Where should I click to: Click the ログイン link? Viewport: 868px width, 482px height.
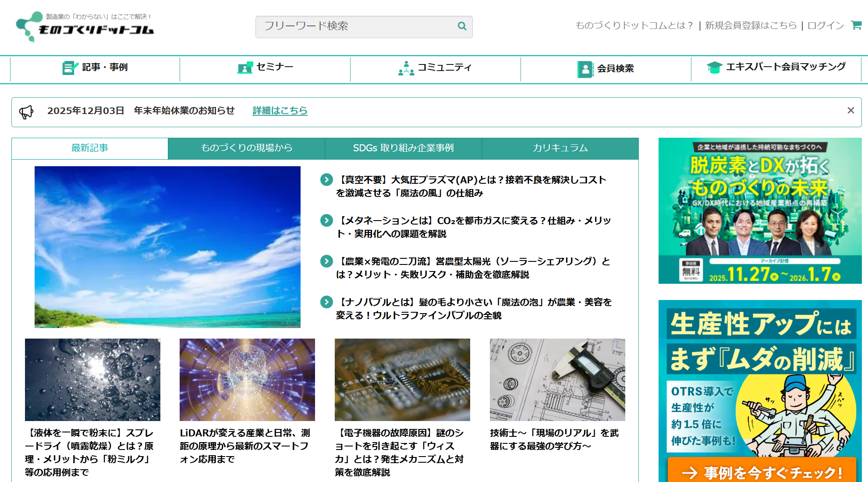[825, 25]
